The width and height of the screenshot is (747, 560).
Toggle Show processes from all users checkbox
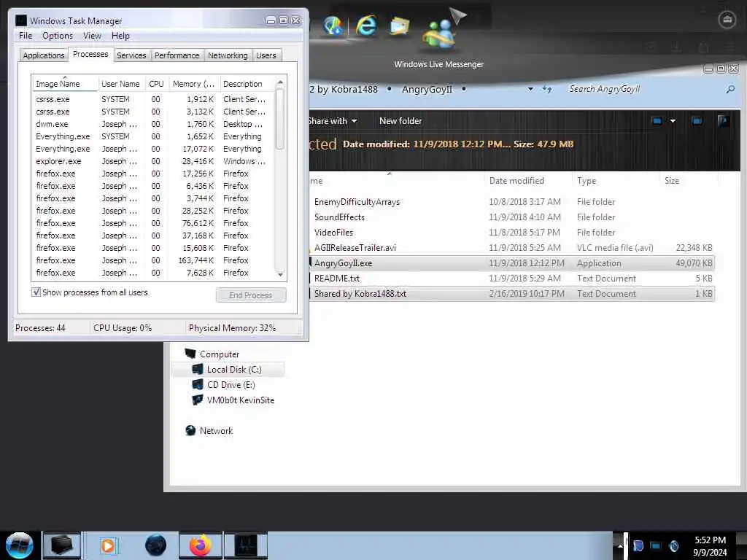point(36,292)
